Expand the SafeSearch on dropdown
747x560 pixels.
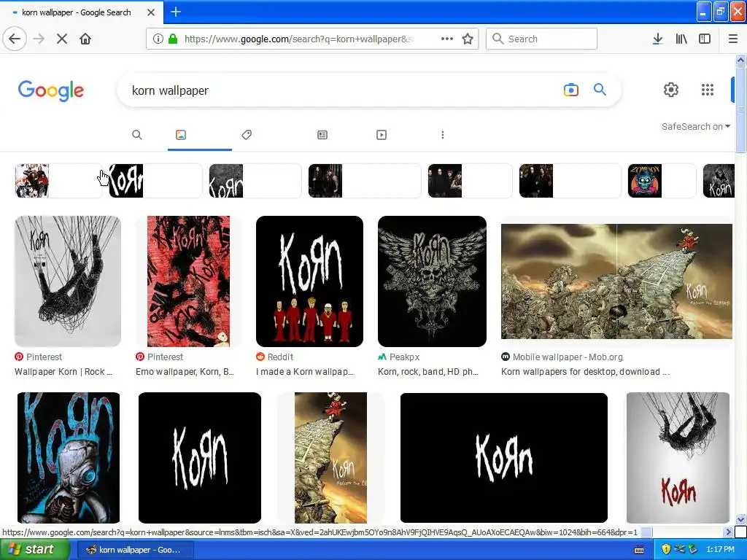pyautogui.click(x=695, y=126)
